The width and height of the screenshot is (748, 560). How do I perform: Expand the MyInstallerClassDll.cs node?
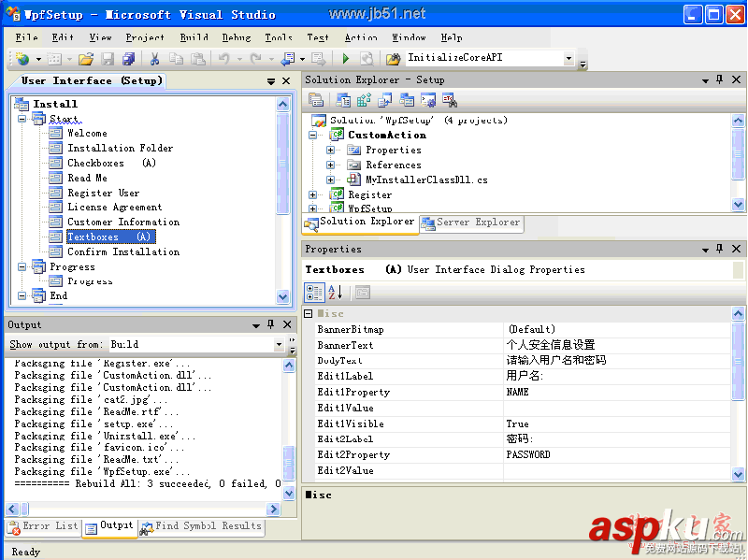330,179
